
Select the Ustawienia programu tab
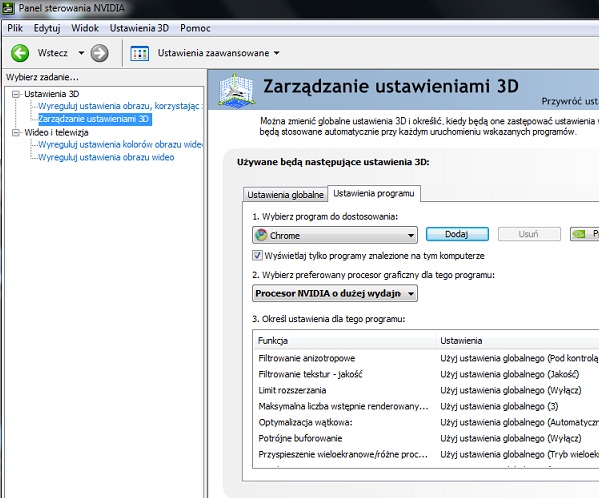[x=374, y=193]
